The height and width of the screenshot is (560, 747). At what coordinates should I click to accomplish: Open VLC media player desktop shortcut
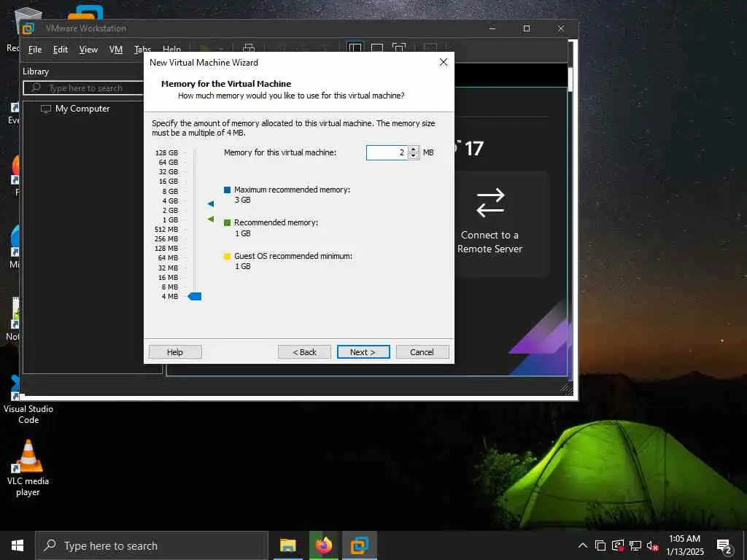click(28, 467)
